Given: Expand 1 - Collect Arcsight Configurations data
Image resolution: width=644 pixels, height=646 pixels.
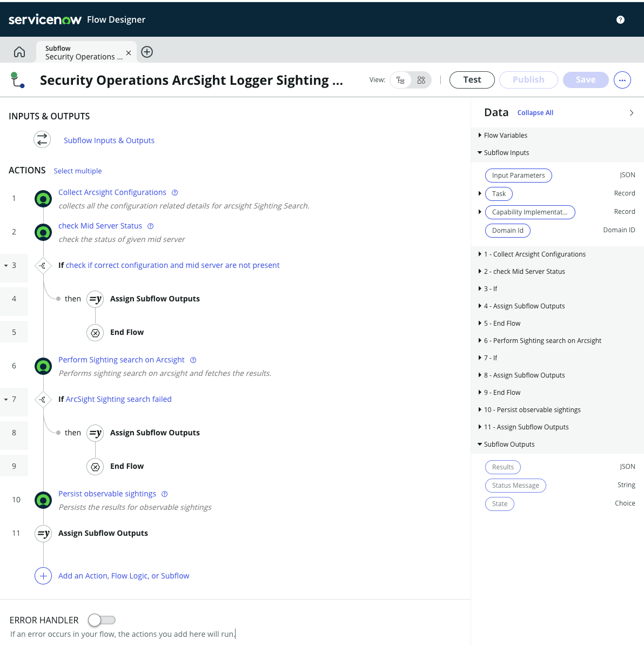Looking at the screenshot, I should click(x=480, y=254).
